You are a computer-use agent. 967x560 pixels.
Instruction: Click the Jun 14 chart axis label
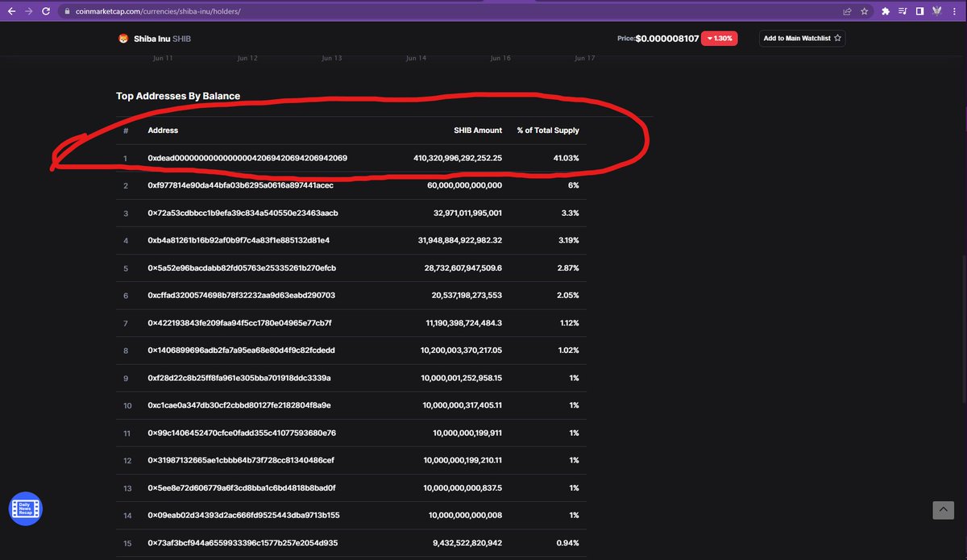pyautogui.click(x=417, y=58)
